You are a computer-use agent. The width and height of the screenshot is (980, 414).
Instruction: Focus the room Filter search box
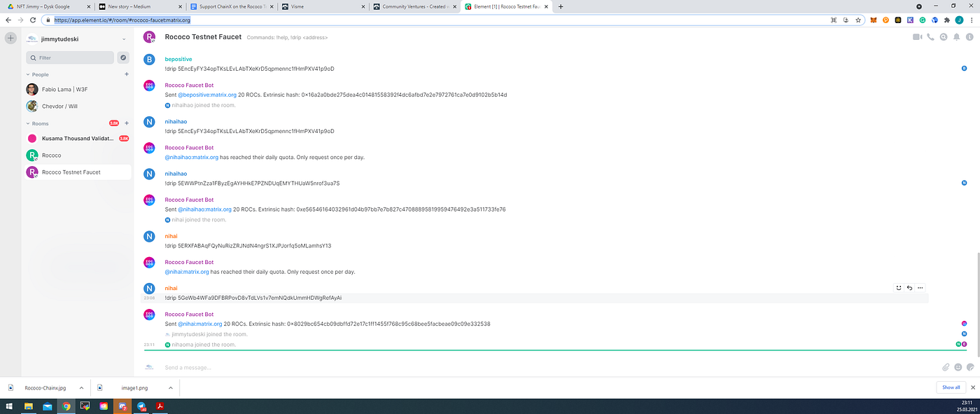click(x=70, y=57)
